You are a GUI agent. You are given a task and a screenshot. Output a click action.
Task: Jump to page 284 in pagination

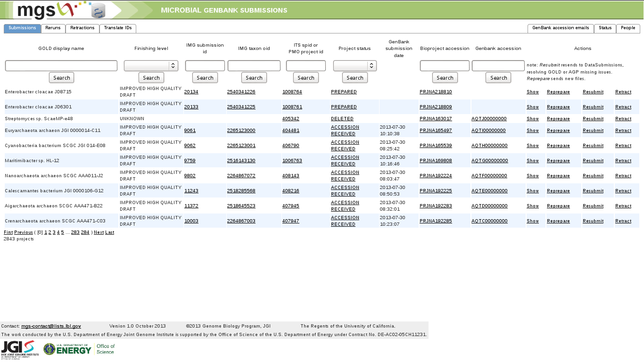pyautogui.click(x=85, y=232)
